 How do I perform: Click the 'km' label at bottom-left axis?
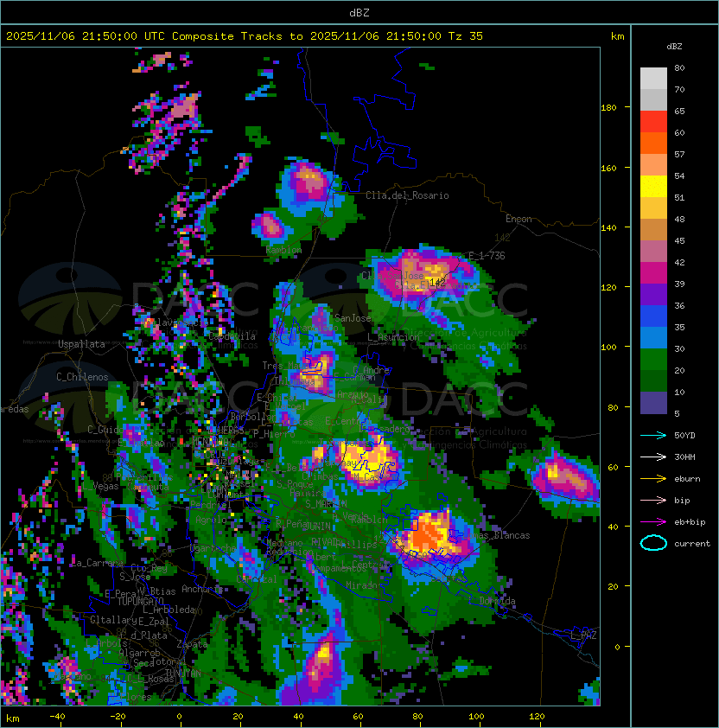tap(13, 718)
